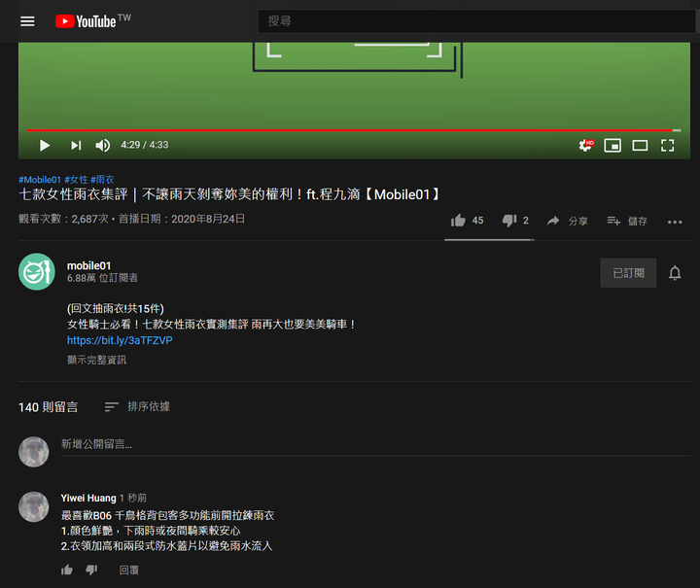Open the more actions ellipsis menu

pyautogui.click(x=675, y=222)
